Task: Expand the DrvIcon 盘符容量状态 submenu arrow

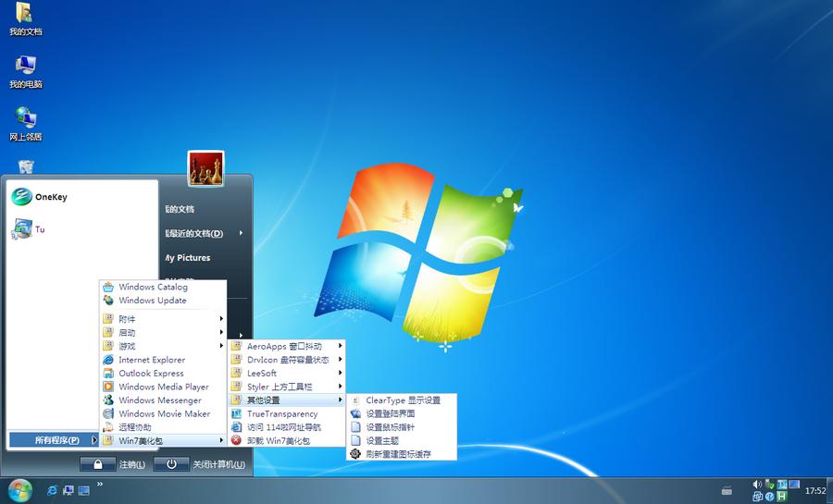Action: pyautogui.click(x=340, y=360)
